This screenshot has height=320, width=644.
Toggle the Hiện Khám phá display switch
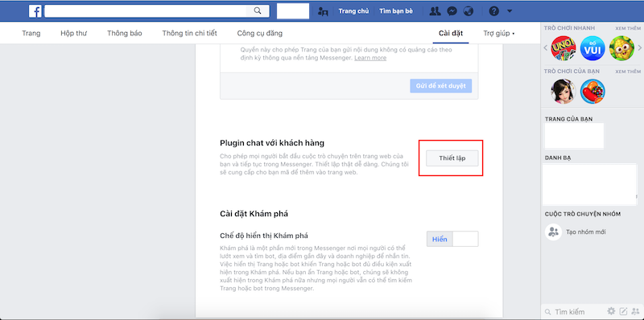coord(452,239)
